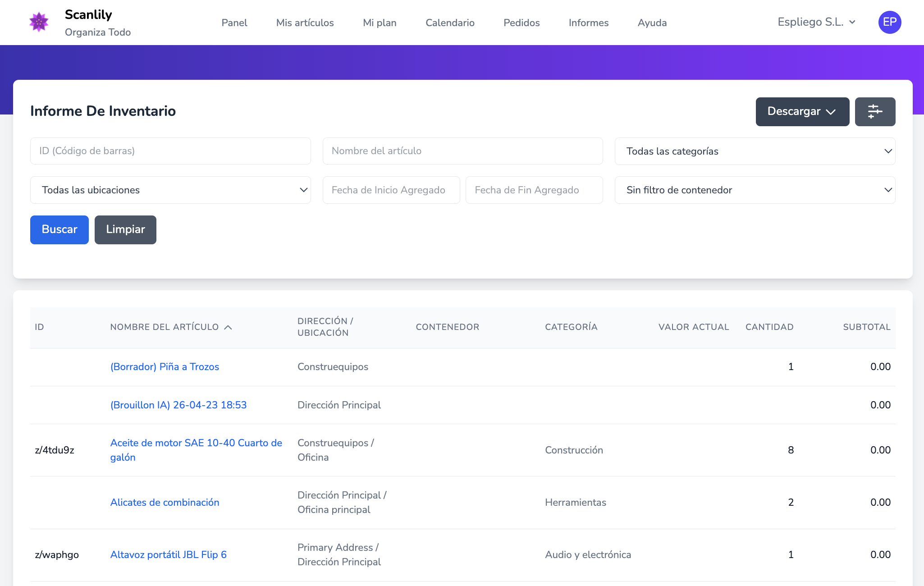924x586 pixels.
Task: Click the Scanlily purple flower logo
Action: click(39, 22)
